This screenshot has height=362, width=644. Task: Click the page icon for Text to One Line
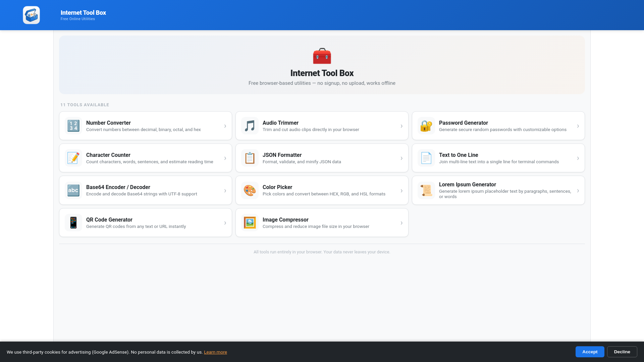(x=426, y=158)
